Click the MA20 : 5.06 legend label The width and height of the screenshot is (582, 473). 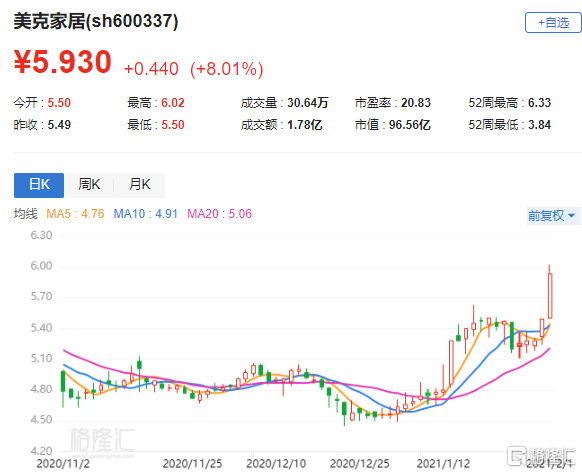pyautogui.click(x=219, y=214)
